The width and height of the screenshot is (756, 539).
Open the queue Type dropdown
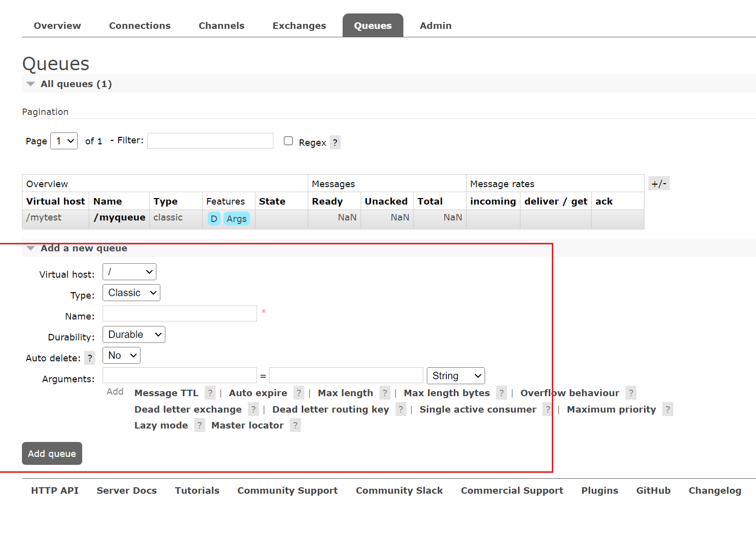pos(131,293)
